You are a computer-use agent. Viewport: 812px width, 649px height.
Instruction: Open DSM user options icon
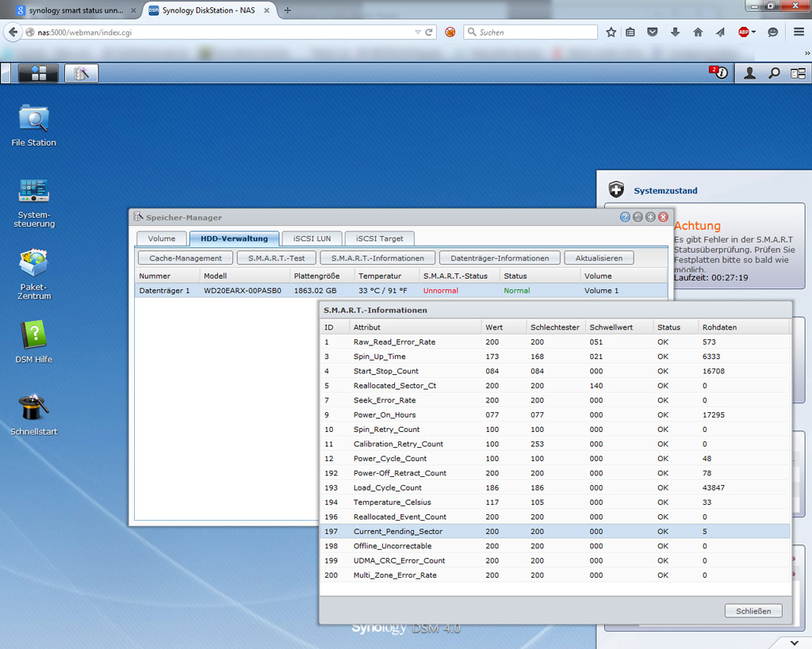pos(749,74)
